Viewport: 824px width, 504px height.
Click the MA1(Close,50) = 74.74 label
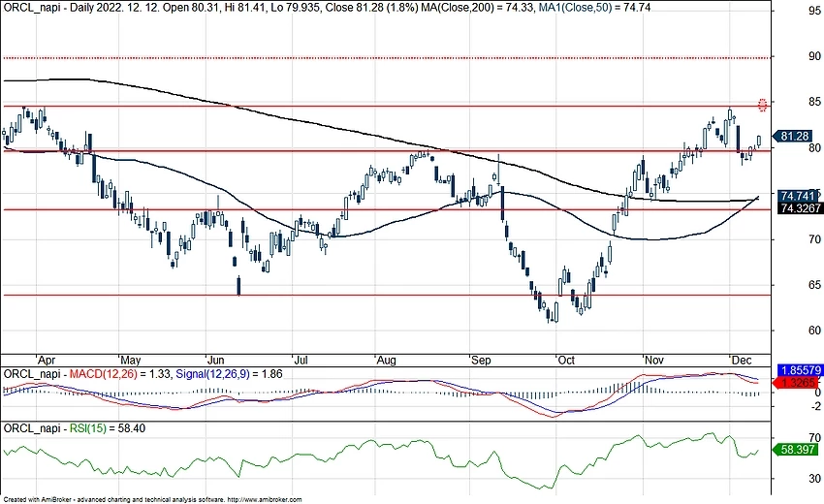(595, 8)
